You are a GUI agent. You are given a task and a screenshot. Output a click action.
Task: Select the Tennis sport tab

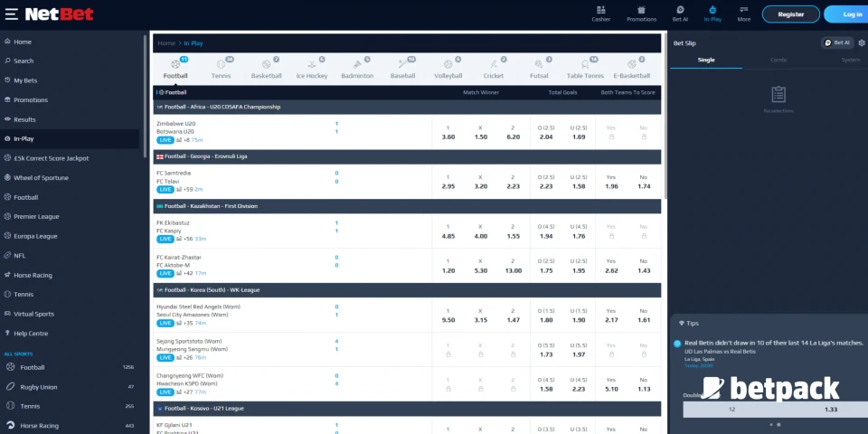point(221,70)
